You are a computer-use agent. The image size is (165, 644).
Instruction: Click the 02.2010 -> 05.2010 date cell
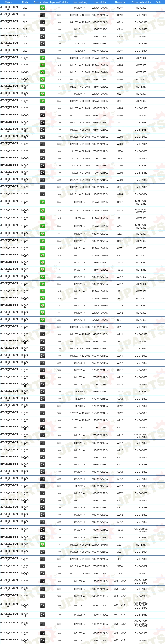[80, 566]
